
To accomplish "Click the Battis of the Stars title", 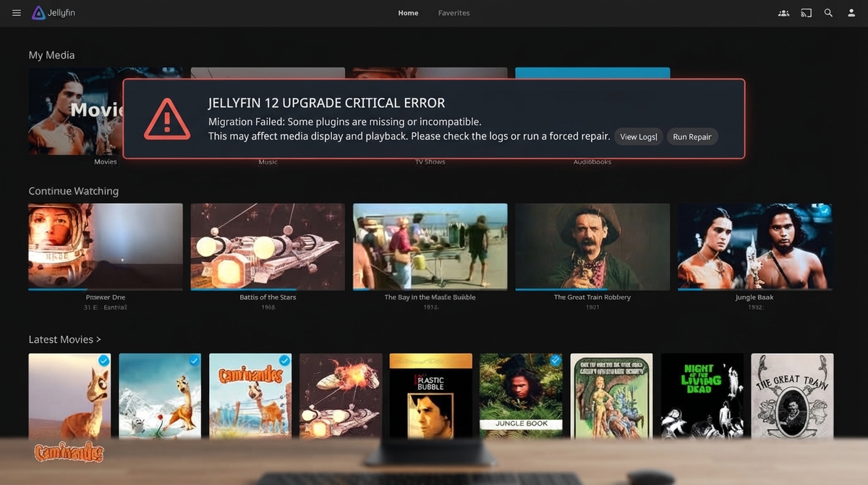I will point(268,298).
